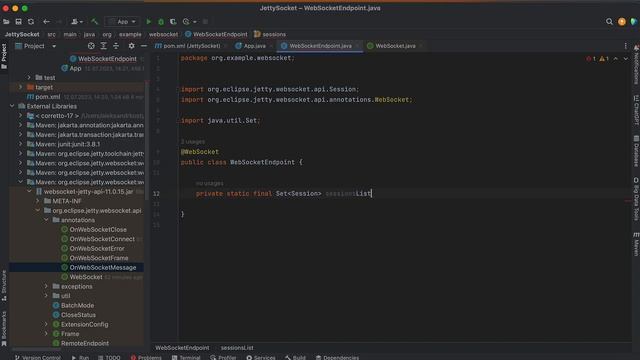Open the profiler run icon

186,22
